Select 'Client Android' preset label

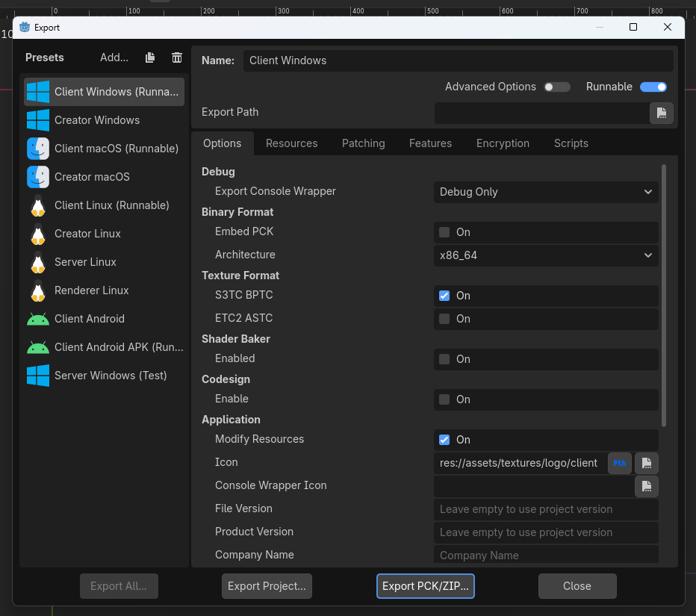click(x=89, y=319)
